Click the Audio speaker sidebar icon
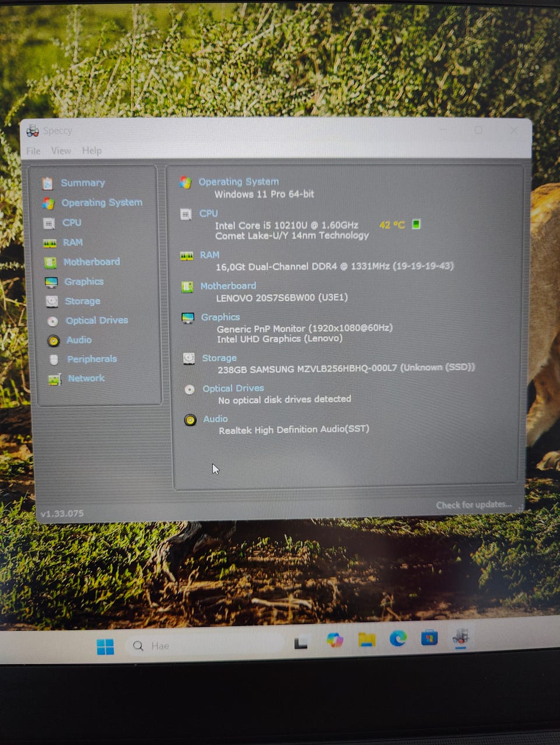Viewport: 560px width, 745px height. tap(54, 341)
